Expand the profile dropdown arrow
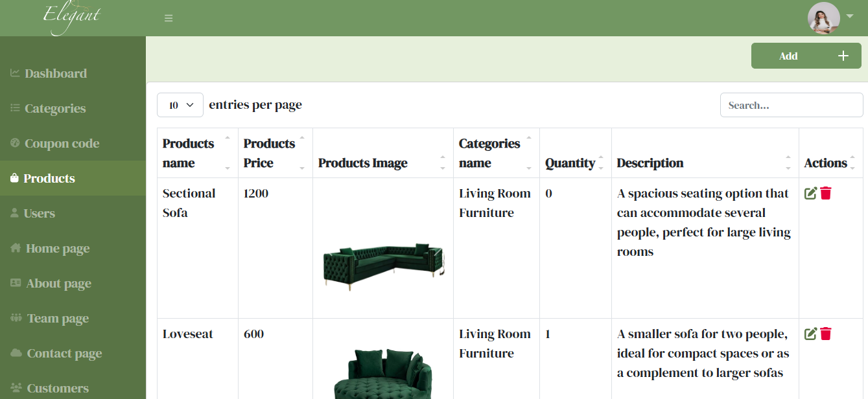The width and height of the screenshot is (868, 399). pos(850,17)
